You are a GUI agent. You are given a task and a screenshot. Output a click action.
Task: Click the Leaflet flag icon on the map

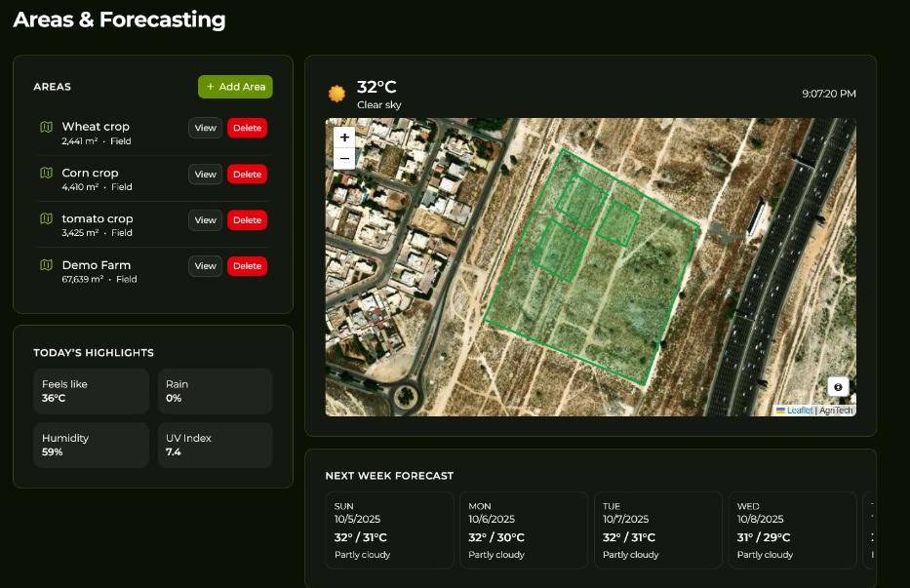tap(783, 410)
